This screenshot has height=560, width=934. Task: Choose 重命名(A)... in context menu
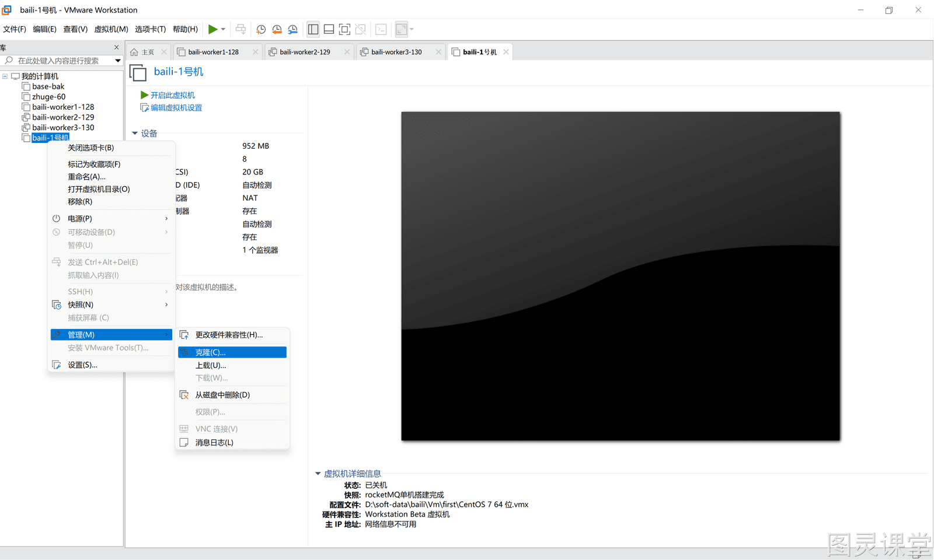[x=112, y=177]
